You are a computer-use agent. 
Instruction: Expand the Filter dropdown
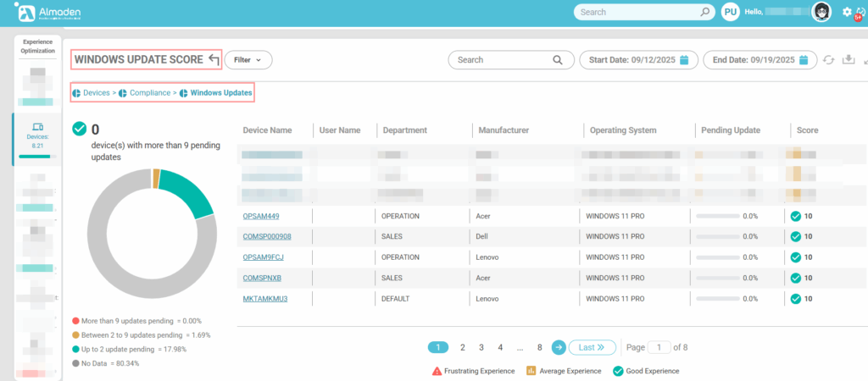click(x=248, y=60)
